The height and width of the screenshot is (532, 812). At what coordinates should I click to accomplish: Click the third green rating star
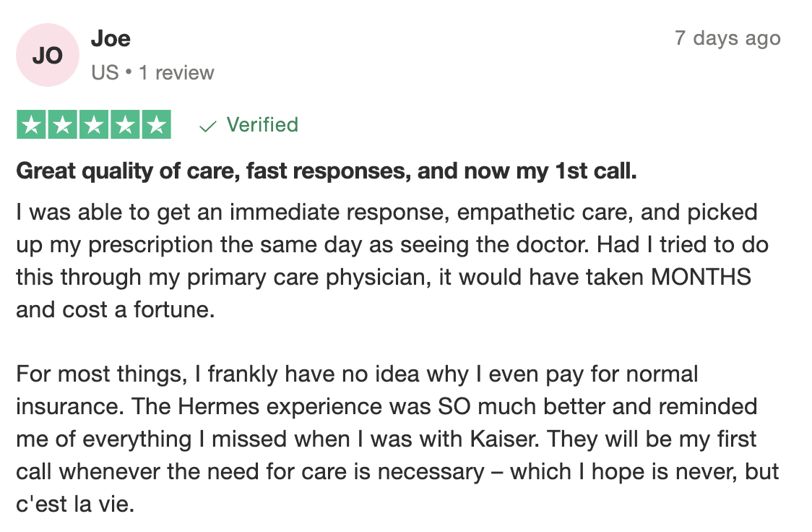[x=93, y=125]
